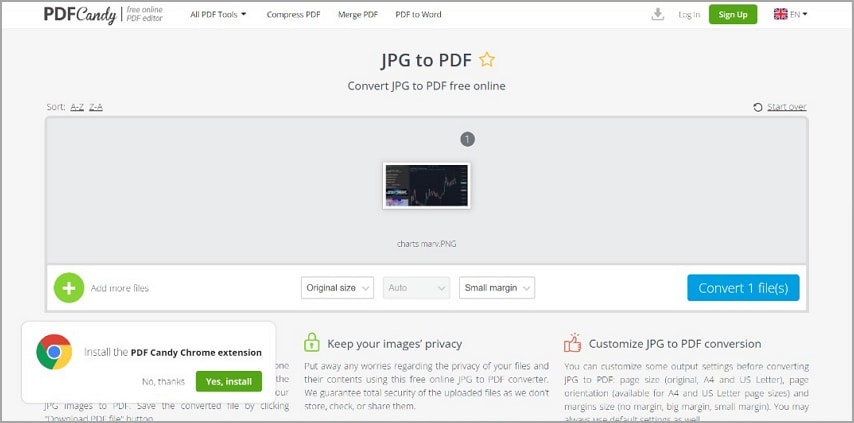Image resolution: width=854 pixels, height=423 pixels.
Task: Sort files A-Z
Action: coord(77,107)
